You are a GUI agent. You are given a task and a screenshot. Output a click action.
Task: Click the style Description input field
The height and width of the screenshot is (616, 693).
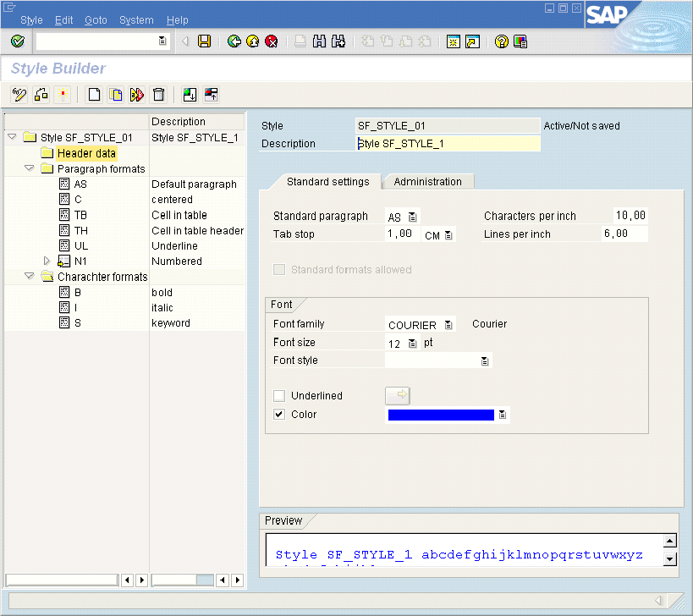(448, 144)
